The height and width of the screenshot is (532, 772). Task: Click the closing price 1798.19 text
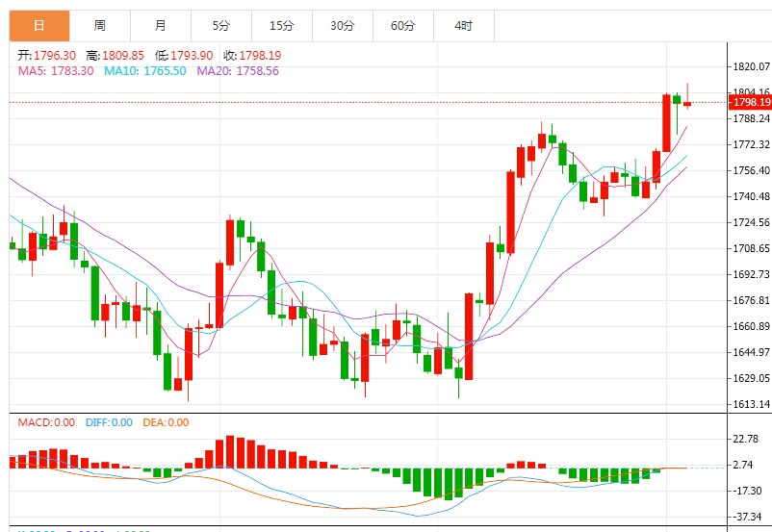point(260,56)
